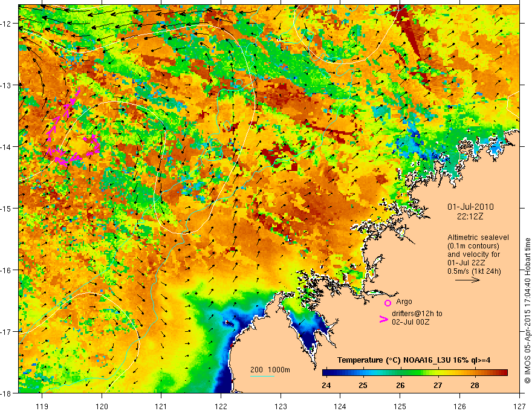Click the longitude label 120

(102, 406)
